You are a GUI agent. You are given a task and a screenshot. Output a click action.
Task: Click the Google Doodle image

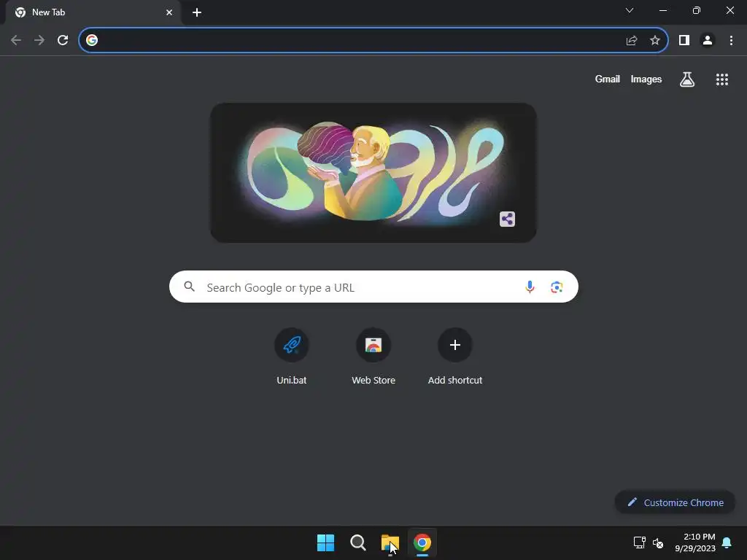click(373, 173)
